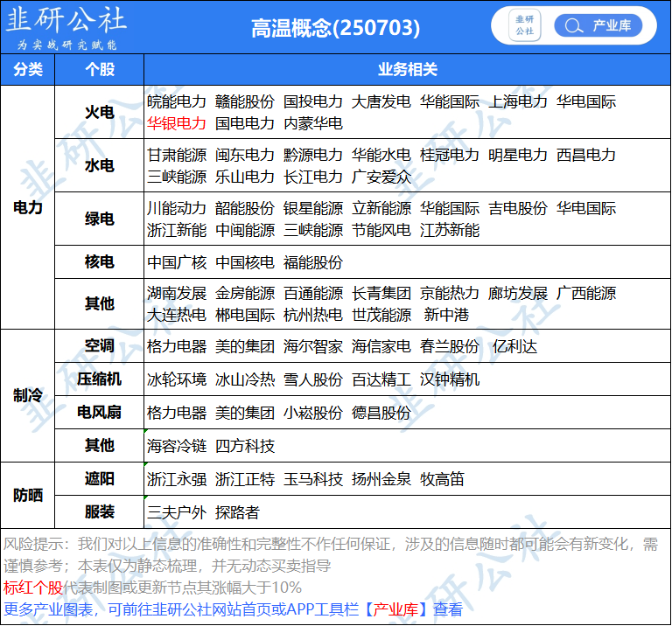Click the 业务相关 column header
This screenshot has width=672, height=626.
point(407,69)
